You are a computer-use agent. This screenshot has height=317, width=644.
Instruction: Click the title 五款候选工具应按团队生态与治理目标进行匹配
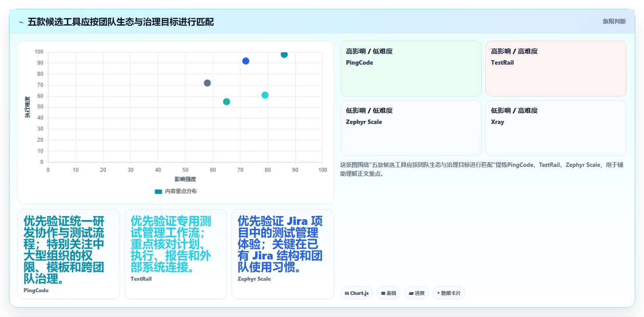click(x=121, y=22)
